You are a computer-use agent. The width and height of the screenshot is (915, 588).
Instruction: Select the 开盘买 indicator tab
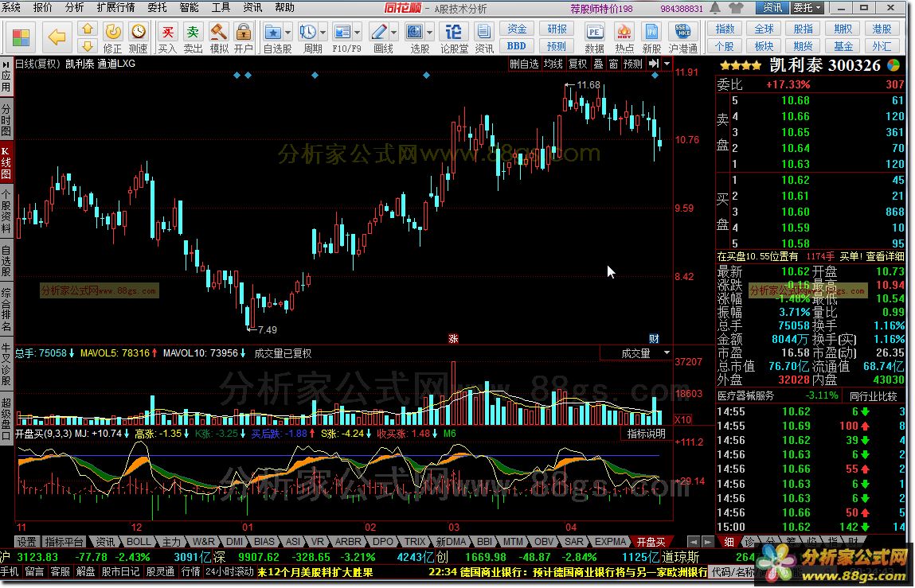point(651,541)
